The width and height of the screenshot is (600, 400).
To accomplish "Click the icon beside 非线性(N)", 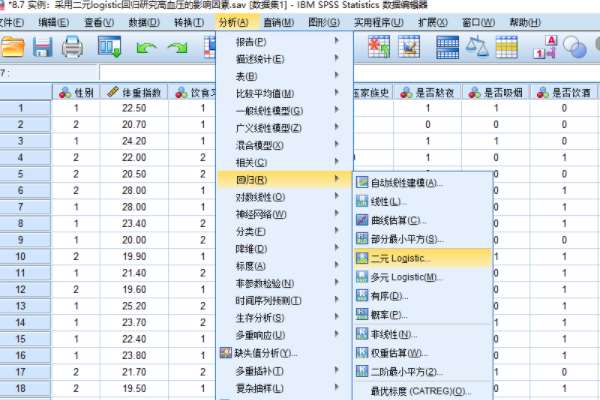I will pos(362,334).
